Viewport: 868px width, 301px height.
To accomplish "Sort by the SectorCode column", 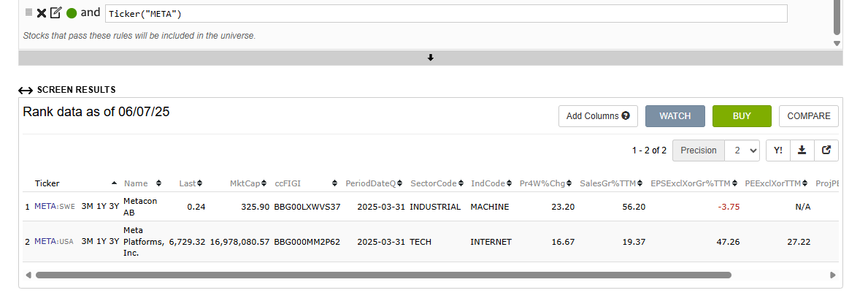I will pos(437,183).
